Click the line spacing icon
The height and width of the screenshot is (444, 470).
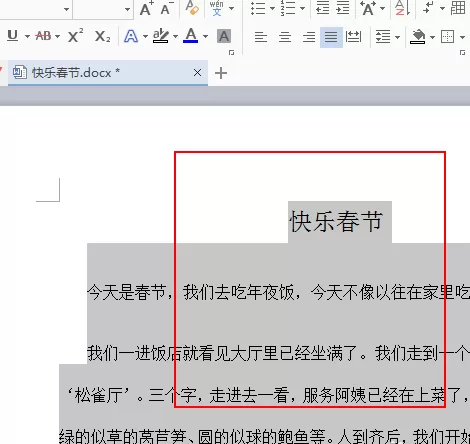[383, 36]
